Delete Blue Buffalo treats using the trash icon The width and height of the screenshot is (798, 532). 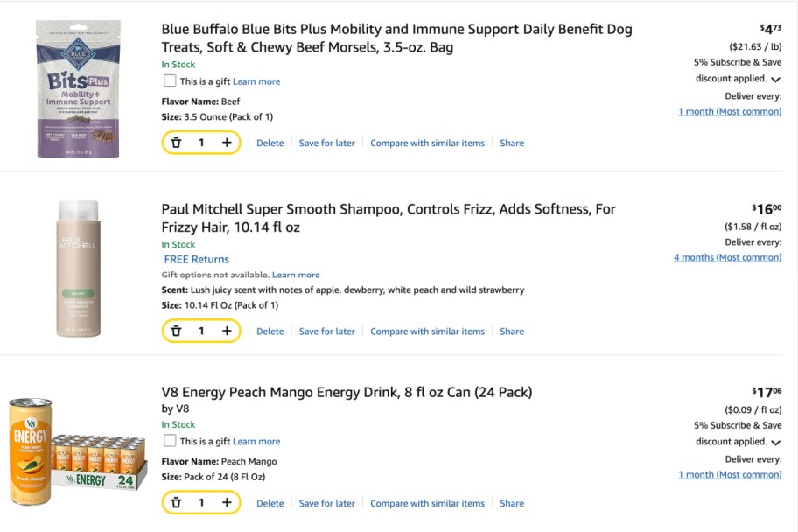(x=177, y=142)
